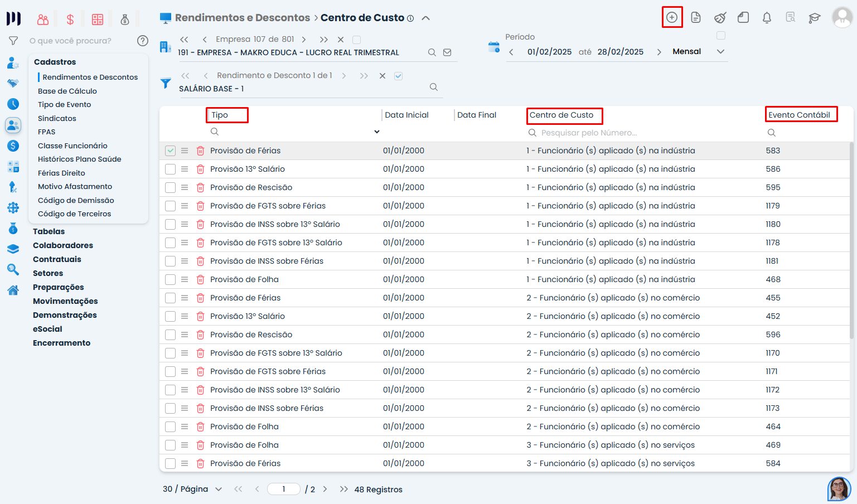Viewport: 857px width, 504px height.
Task: Open the notifications bell icon
Action: pos(767,18)
